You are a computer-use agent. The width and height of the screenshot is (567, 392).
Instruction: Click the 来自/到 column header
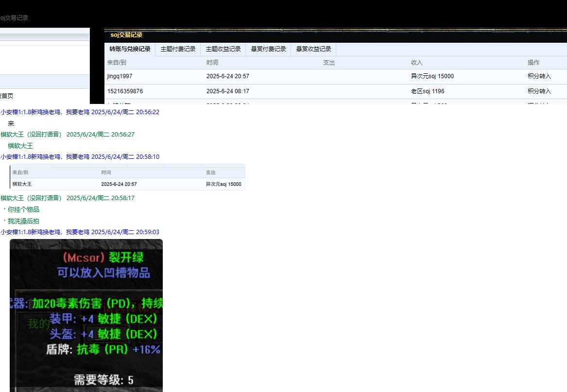pos(117,63)
